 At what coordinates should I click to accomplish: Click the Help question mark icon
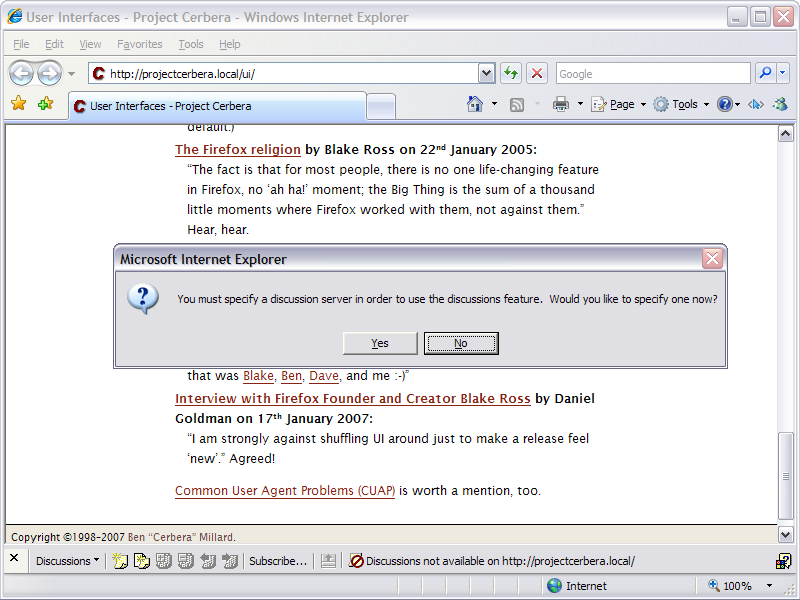click(725, 104)
